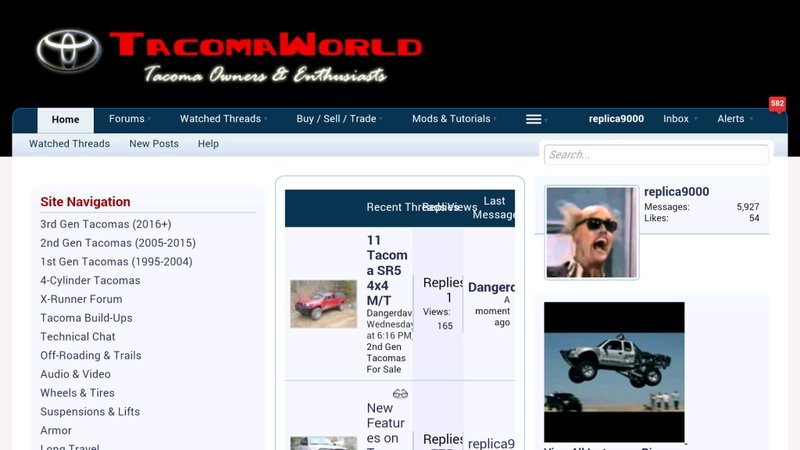The height and width of the screenshot is (450, 800).
Task: Click the Last Message column header
Action: click(493, 208)
